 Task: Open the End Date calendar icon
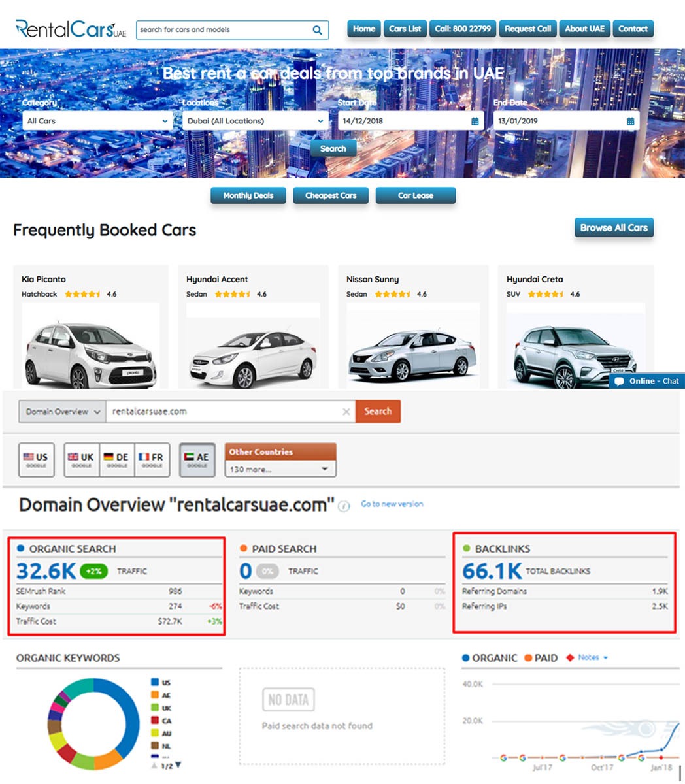631,122
